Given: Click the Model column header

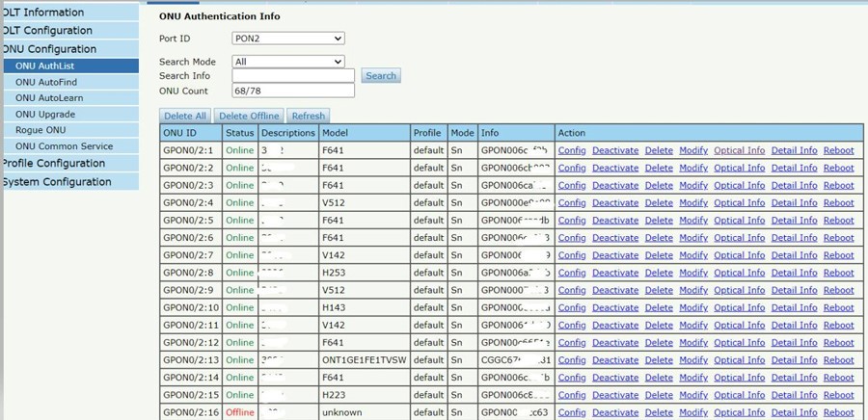Looking at the screenshot, I should tap(365, 133).
